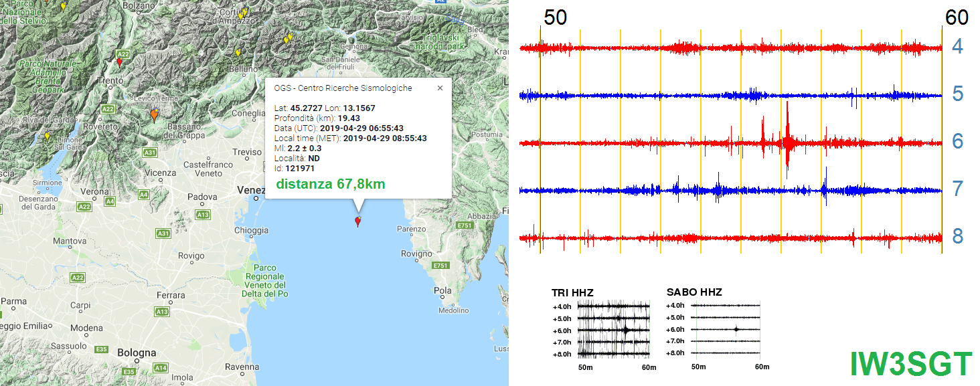Screen dimensions: 980x386
Task: Close the OGS earthquake info popup
Action: pos(440,88)
